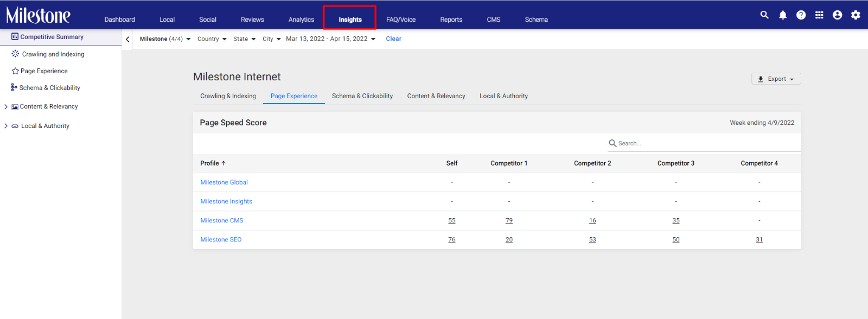
Task: Open FAQ/Voice in top navigation
Action: pyautogui.click(x=401, y=20)
